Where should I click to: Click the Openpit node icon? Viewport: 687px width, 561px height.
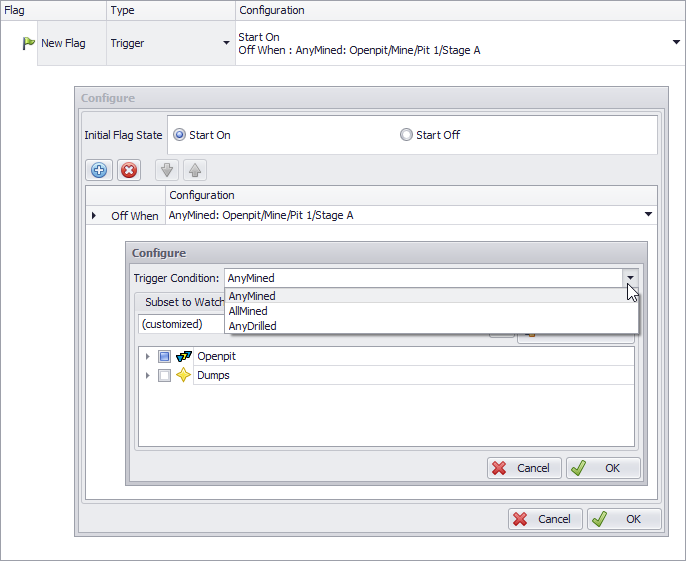pyautogui.click(x=184, y=356)
